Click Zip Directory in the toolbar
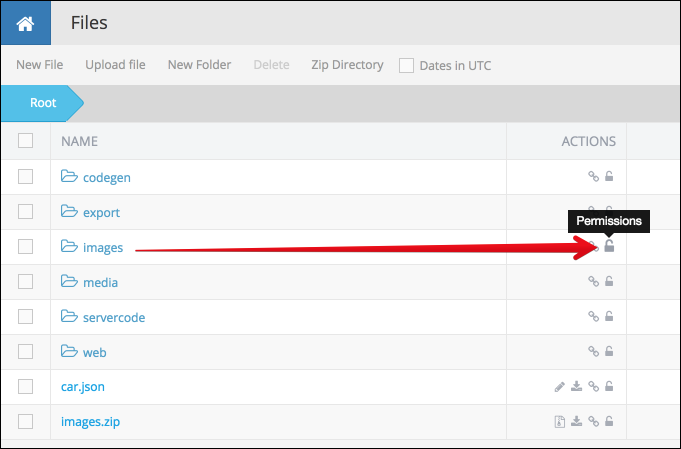681x449 pixels. [347, 65]
